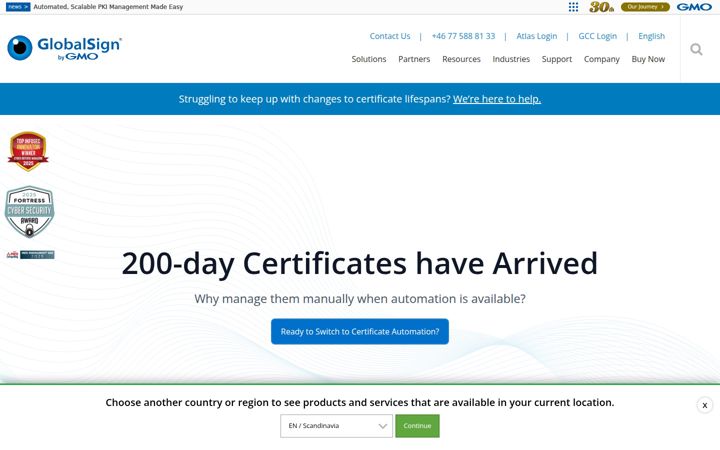Expand the EN / Scandinavia region dropdown
This screenshot has height=450, width=720.
point(336,426)
